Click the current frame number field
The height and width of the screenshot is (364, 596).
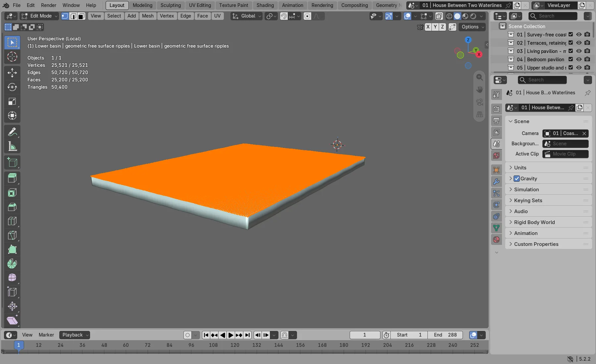click(365, 335)
